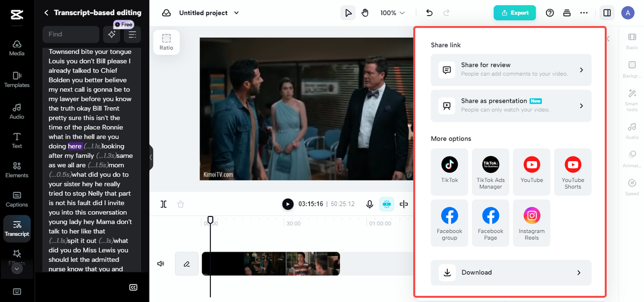
Task: Redo the last action
Action: point(446,13)
